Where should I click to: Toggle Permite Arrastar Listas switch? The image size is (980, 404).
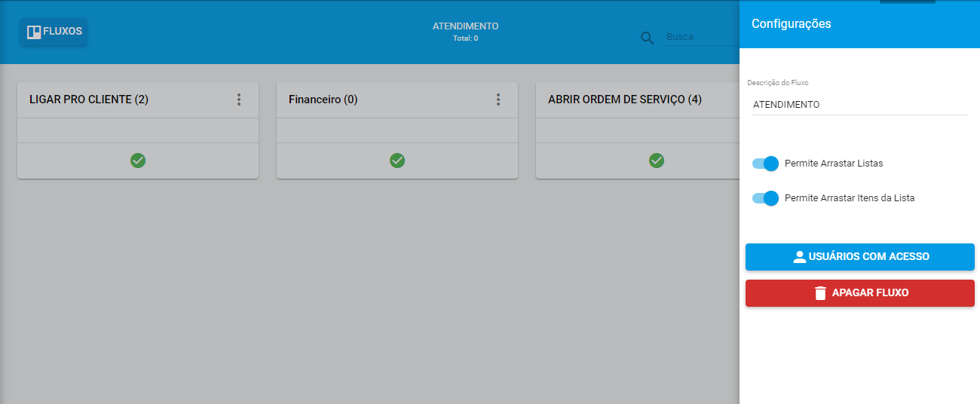point(765,164)
